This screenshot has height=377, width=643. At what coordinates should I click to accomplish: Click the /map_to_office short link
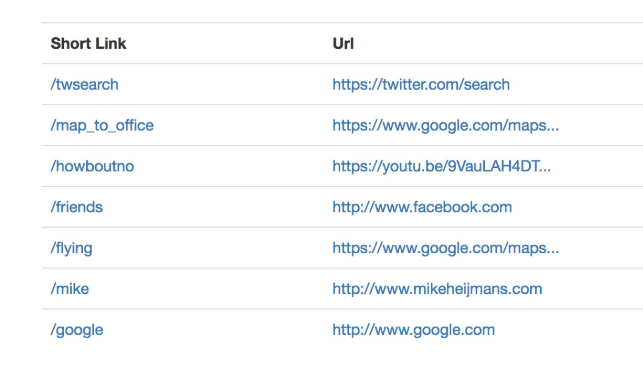point(102,126)
